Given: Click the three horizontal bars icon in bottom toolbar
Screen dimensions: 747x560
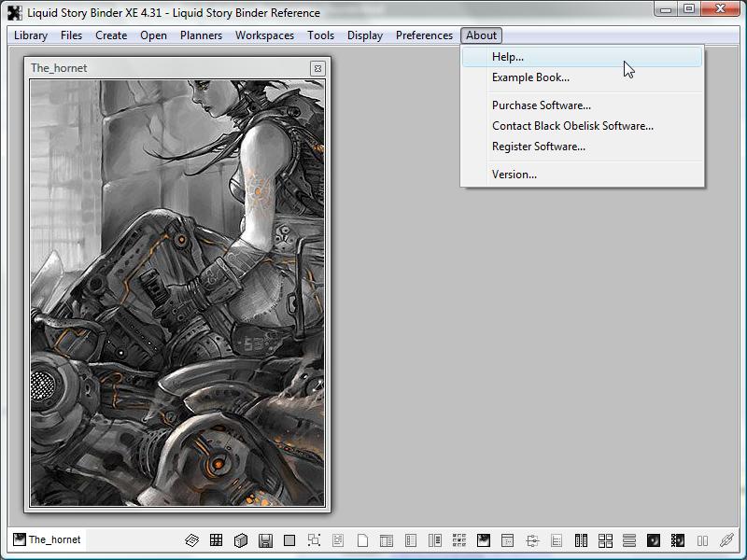Looking at the screenshot, I should pyautogui.click(x=629, y=540).
